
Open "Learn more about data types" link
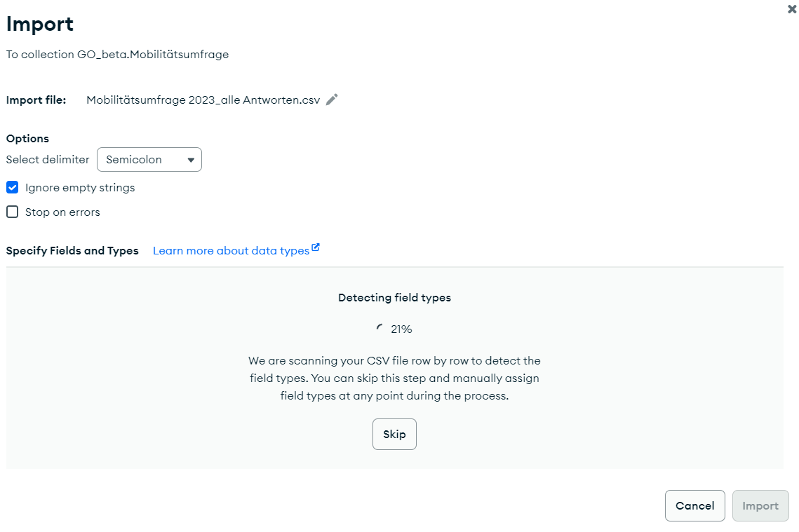[231, 251]
